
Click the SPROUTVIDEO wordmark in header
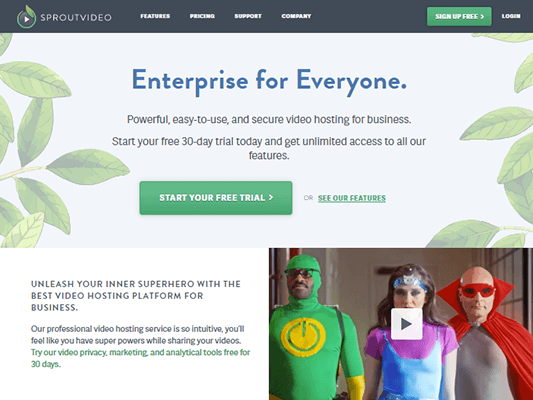coord(76,18)
